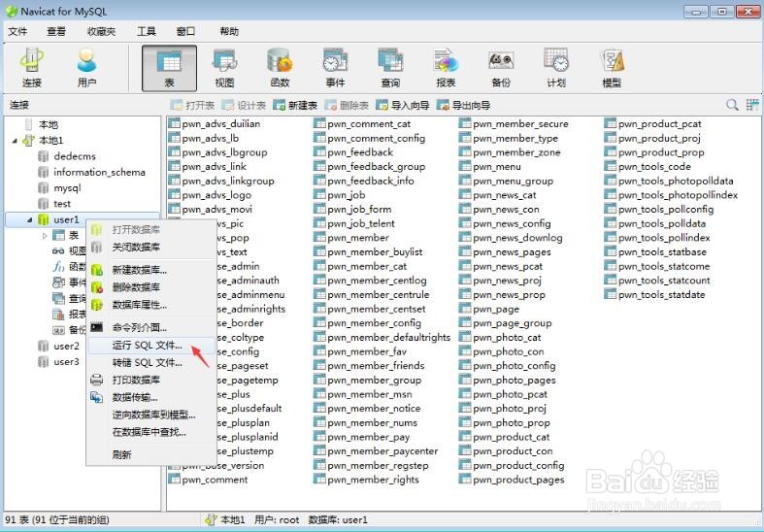Open the Report (报表) toolbar icon
The width and height of the screenshot is (764, 532).
(446, 68)
